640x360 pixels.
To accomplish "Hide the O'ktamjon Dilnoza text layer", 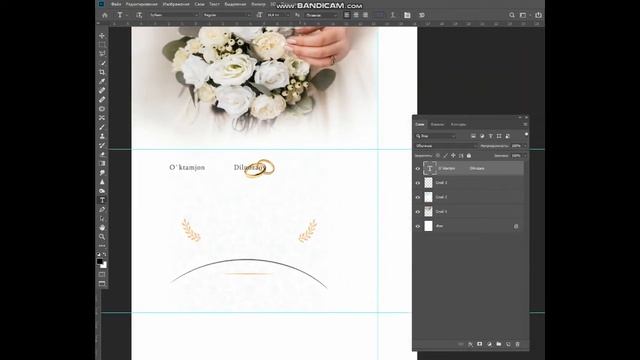I will tap(418, 169).
